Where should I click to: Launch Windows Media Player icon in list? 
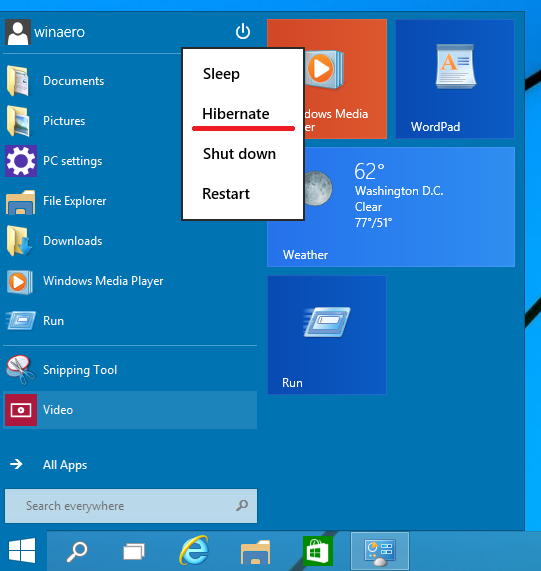[x=20, y=282]
